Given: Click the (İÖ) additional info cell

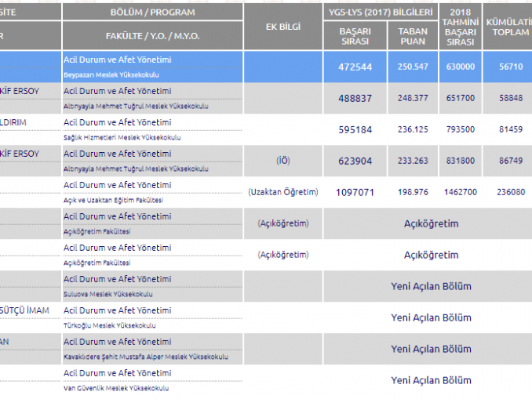Looking at the screenshot, I should (x=282, y=161).
